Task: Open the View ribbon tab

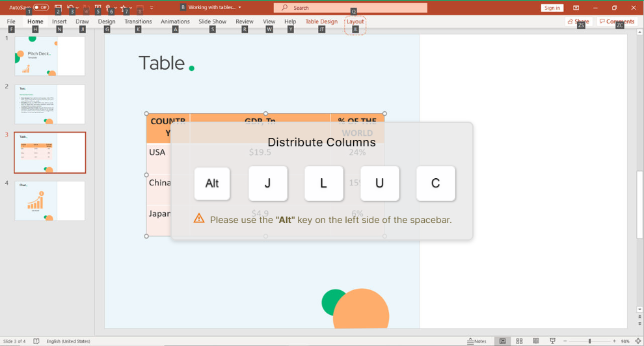Action: 269,21
